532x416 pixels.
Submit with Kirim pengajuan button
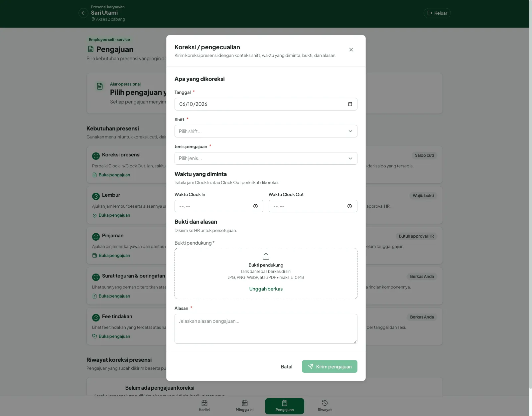click(330, 366)
